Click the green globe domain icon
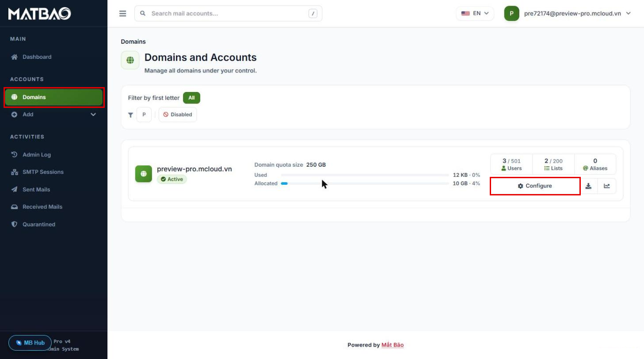Screen dimensions: 644x359 click(x=144, y=174)
